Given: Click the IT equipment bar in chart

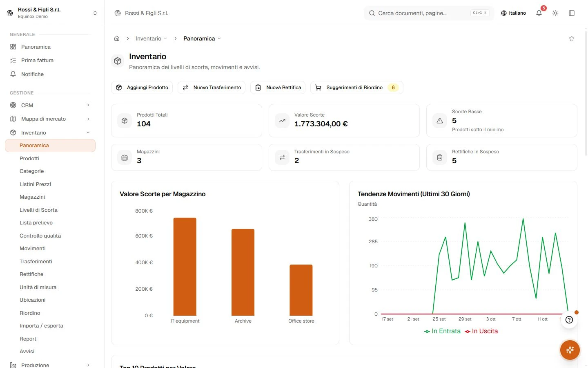Looking at the screenshot, I should [185, 267].
